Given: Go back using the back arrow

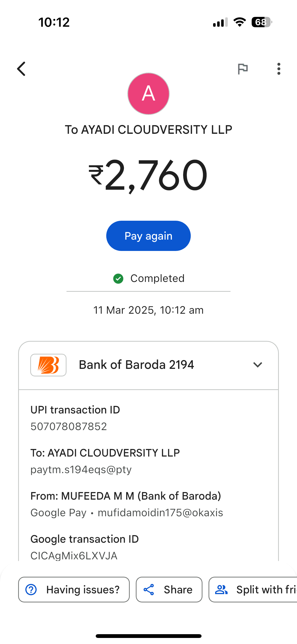Looking at the screenshot, I should pos(21,69).
